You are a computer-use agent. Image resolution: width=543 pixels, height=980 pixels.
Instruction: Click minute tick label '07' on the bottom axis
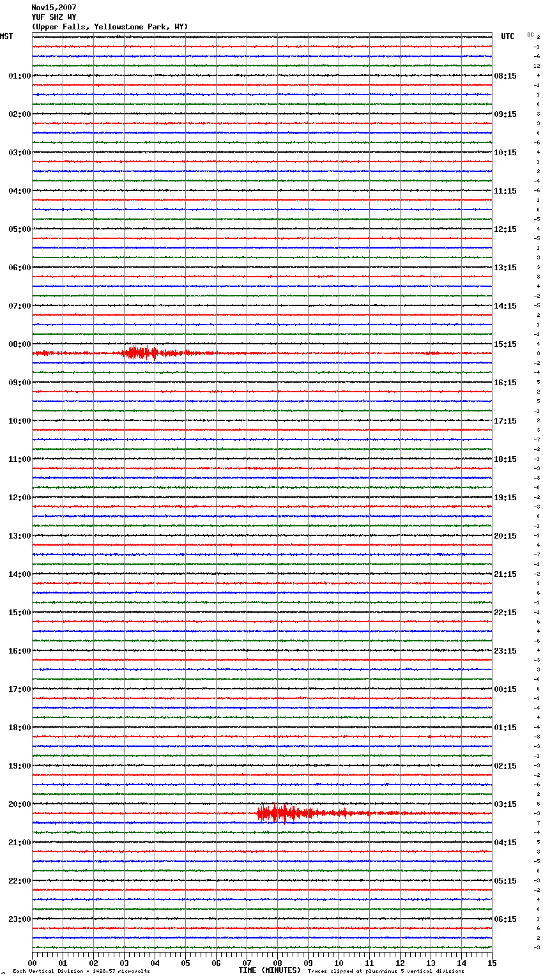(247, 963)
